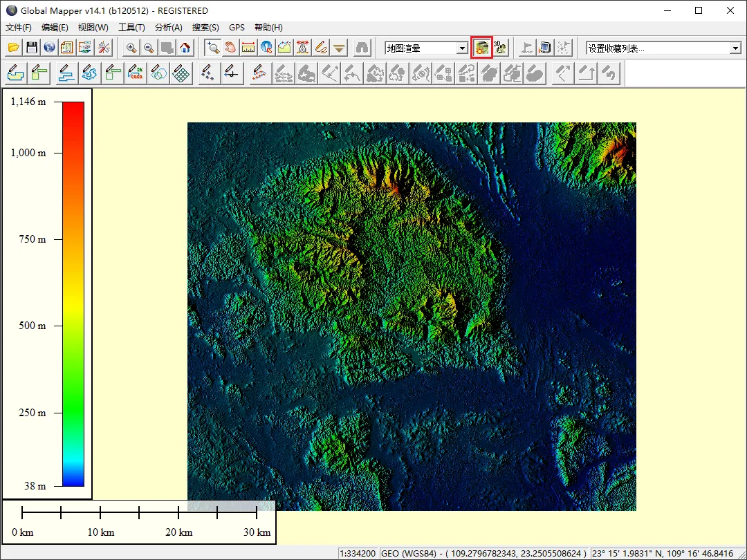Click the 38 m legend label
Viewport: 747px width, 560px height.
[x=35, y=486]
